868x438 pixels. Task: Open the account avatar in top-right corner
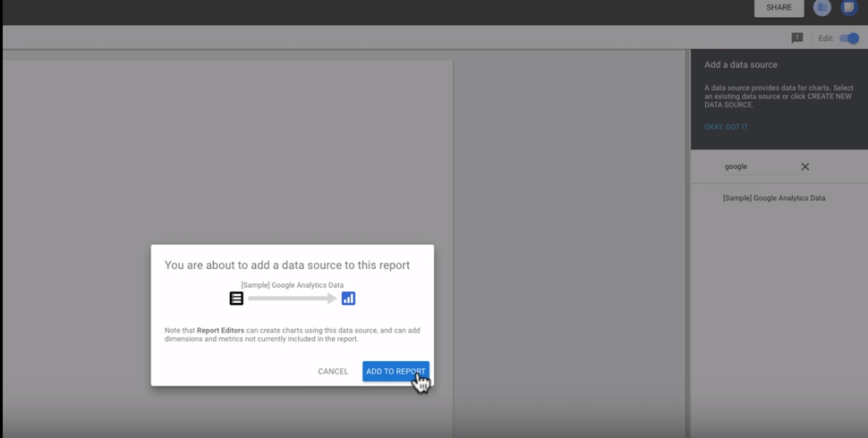coord(848,8)
